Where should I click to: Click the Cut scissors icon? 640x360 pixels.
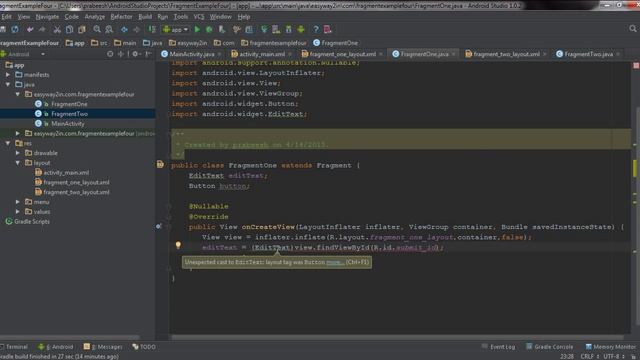(57, 29)
